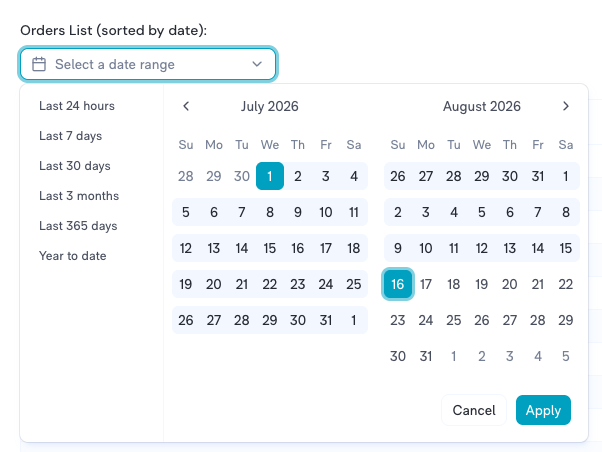Pick August 31 in the calendar
The width and height of the screenshot is (602, 452).
(x=426, y=356)
